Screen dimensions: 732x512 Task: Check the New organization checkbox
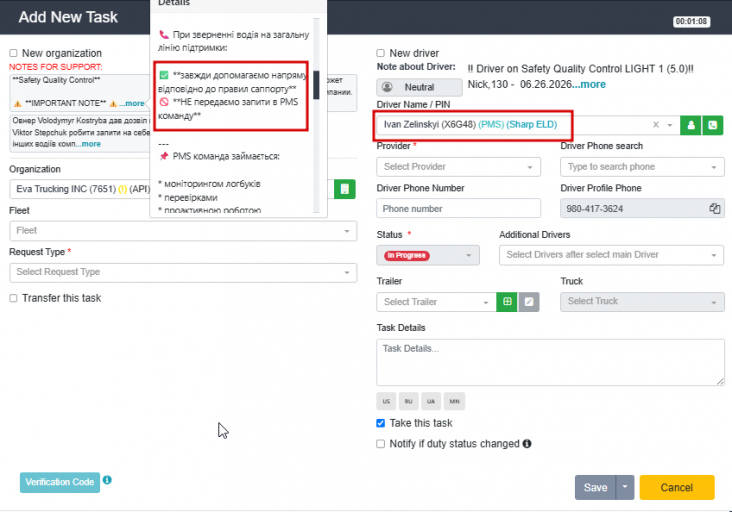(14, 53)
